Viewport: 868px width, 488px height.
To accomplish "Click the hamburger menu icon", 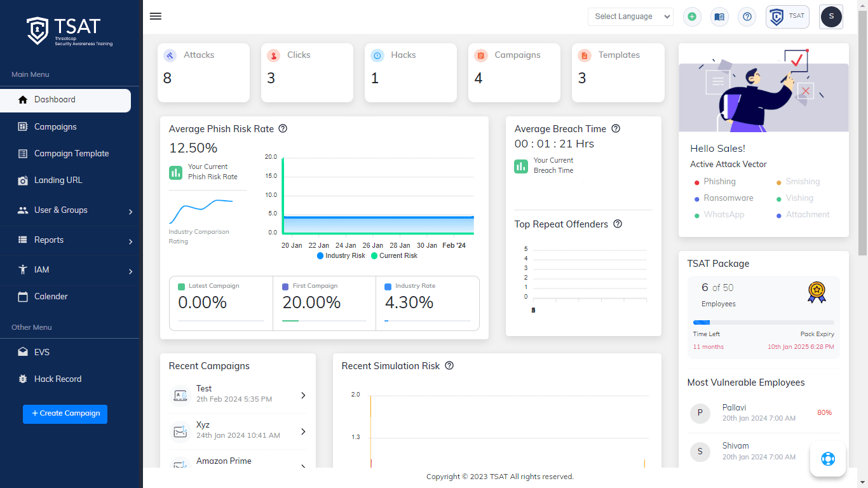I will [155, 17].
